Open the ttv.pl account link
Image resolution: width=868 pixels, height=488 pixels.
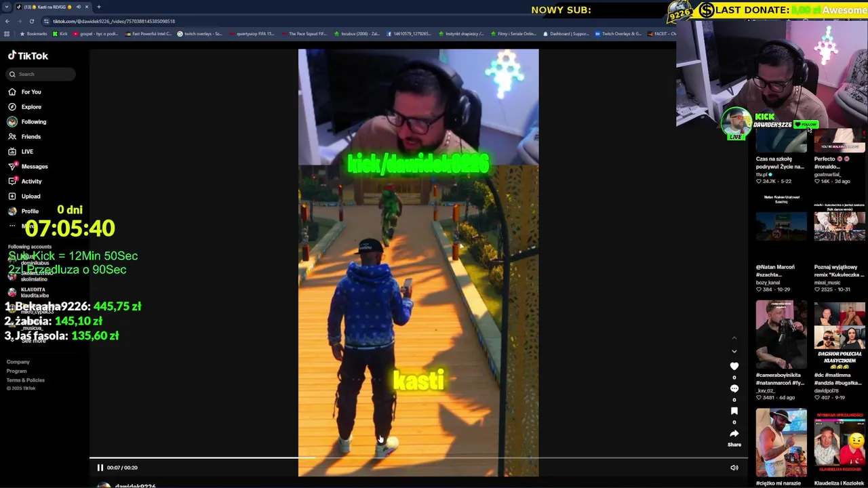click(764, 174)
